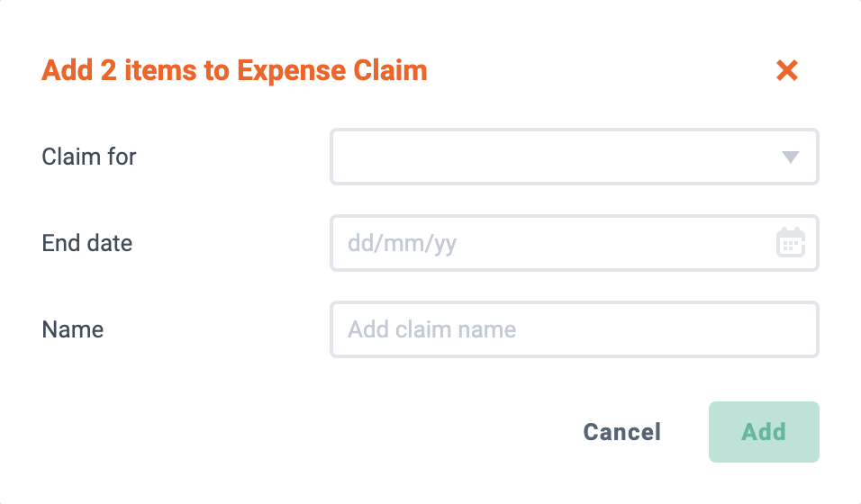Close the Add items to Expense Claim dialog
This screenshot has width=861, height=504.
point(787,70)
